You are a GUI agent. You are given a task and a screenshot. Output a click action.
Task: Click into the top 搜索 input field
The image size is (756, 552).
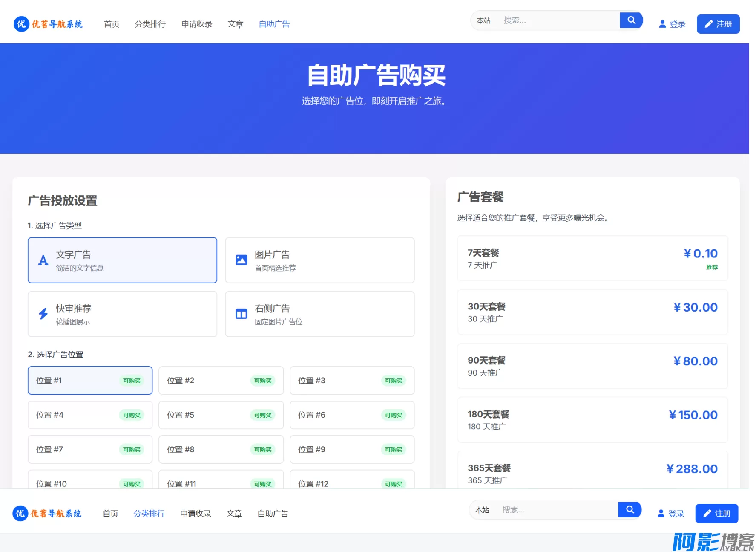(558, 20)
